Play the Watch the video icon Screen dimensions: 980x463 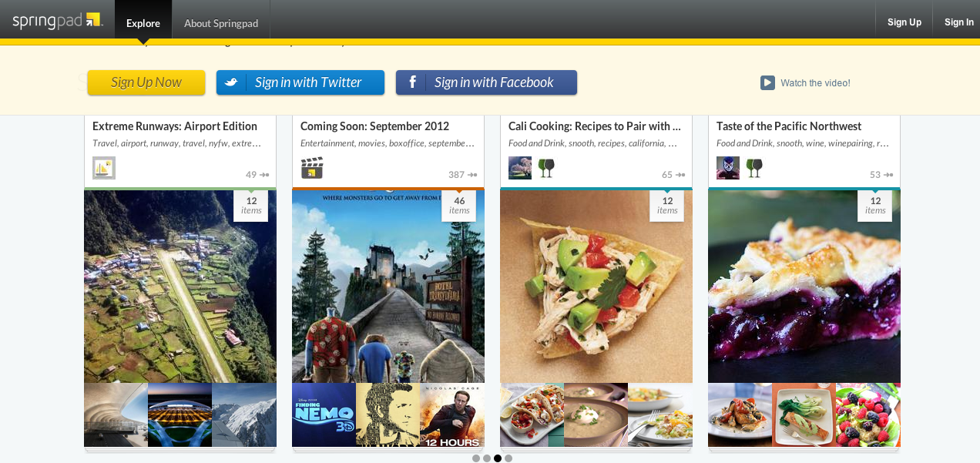(767, 82)
